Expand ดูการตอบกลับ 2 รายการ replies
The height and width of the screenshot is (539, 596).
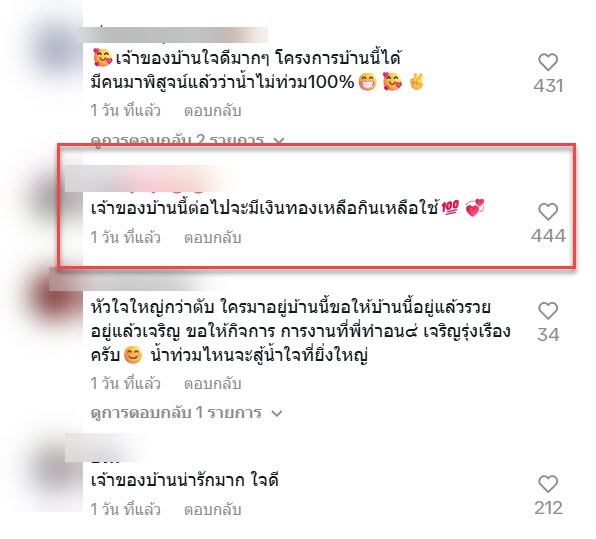point(187,140)
